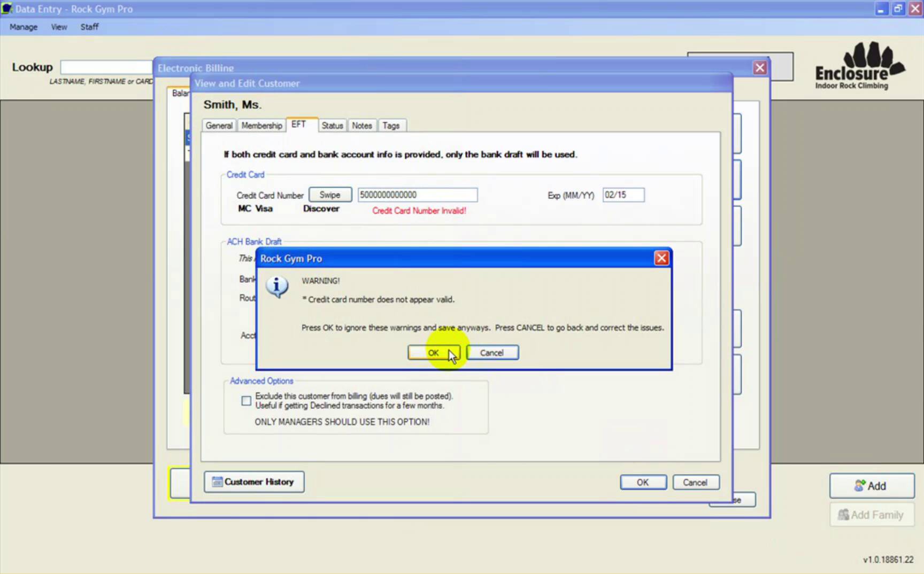Screen dimensions: 924x574
Task: Click the Swipe credit card button
Action: pos(330,195)
